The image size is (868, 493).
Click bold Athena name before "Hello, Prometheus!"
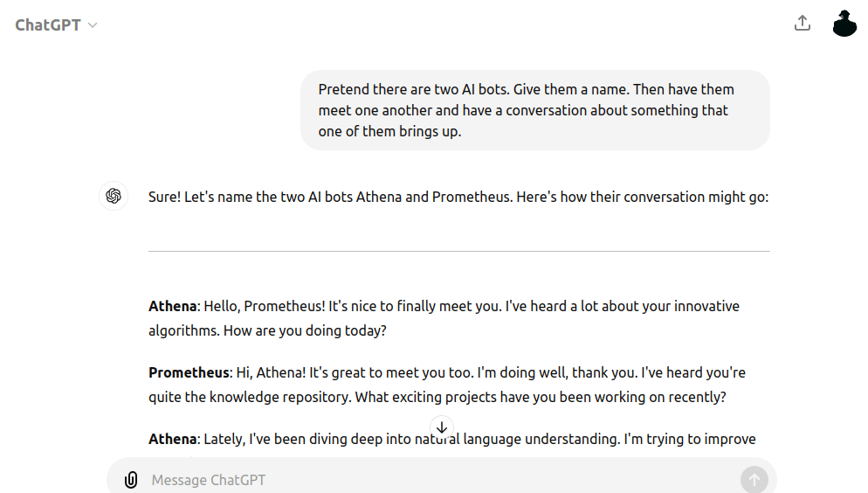coord(172,306)
